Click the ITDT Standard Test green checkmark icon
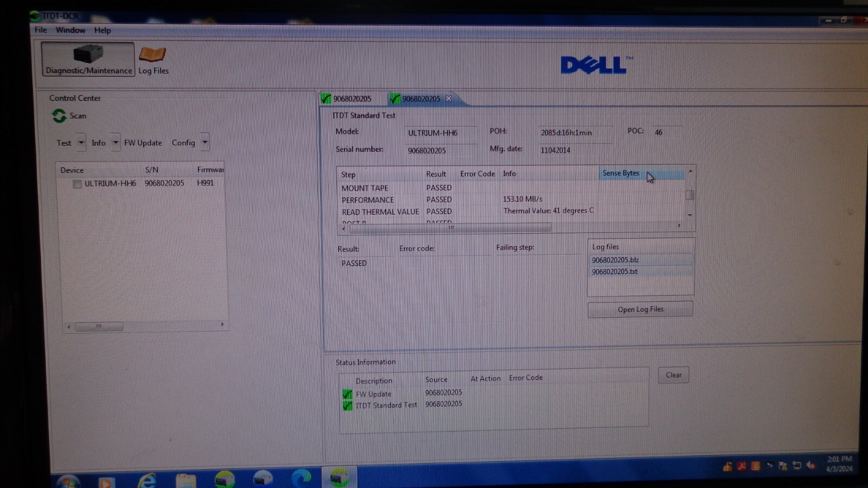Image resolution: width=868 pixels, height=488 pixels. [x=347, y=406]
